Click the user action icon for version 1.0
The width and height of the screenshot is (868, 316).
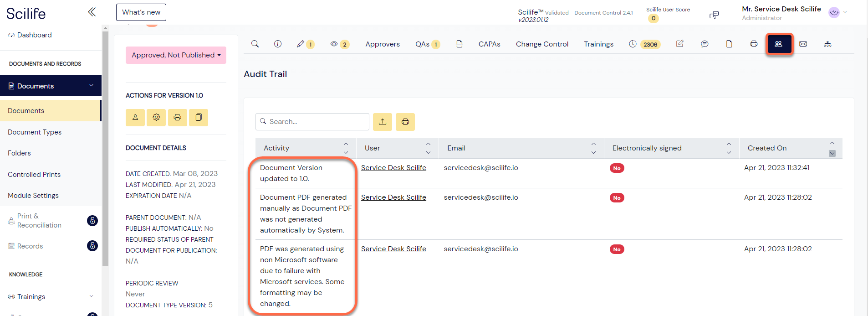tap(135, 118)
